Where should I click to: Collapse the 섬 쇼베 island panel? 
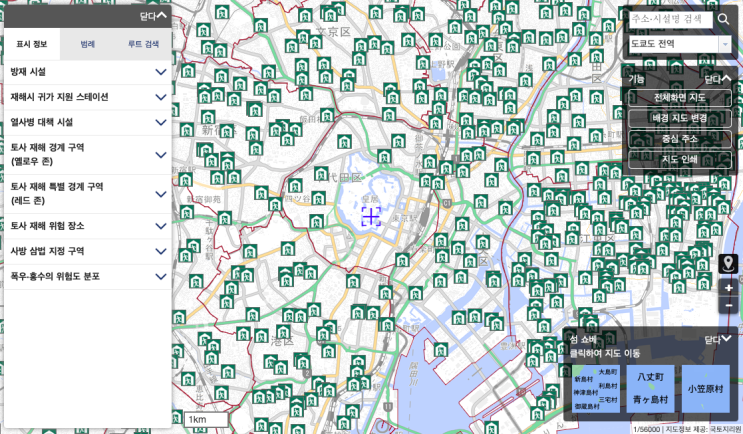[x=718, y=339]
